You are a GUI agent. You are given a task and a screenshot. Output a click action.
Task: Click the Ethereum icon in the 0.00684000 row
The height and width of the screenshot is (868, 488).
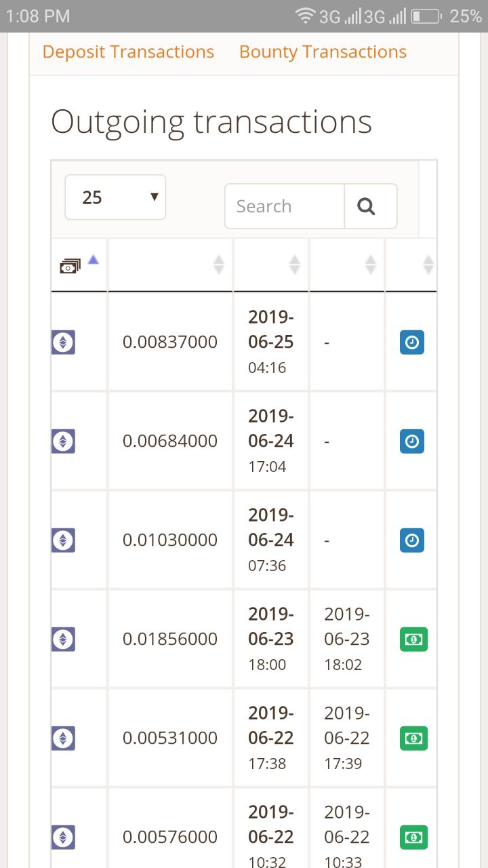64,441
